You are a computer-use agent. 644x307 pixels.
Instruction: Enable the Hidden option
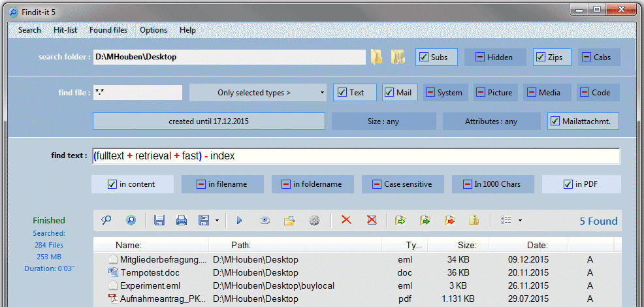(x=495, y=57)
